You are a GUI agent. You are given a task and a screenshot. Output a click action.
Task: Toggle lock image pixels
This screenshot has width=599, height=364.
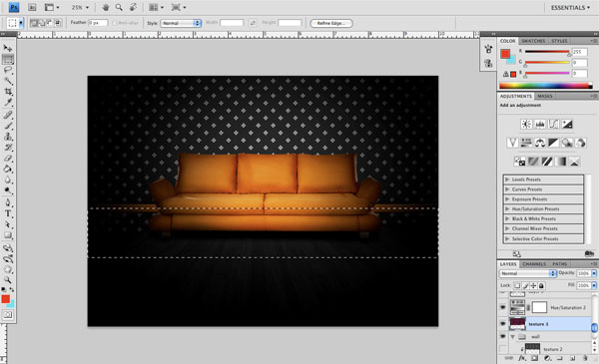pos(525,285)
